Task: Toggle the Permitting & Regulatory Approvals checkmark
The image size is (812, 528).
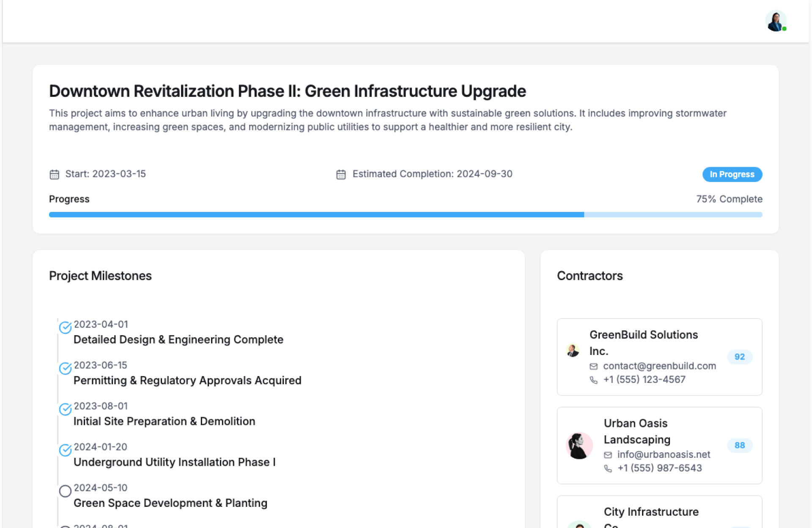Action: pos(65,368)
